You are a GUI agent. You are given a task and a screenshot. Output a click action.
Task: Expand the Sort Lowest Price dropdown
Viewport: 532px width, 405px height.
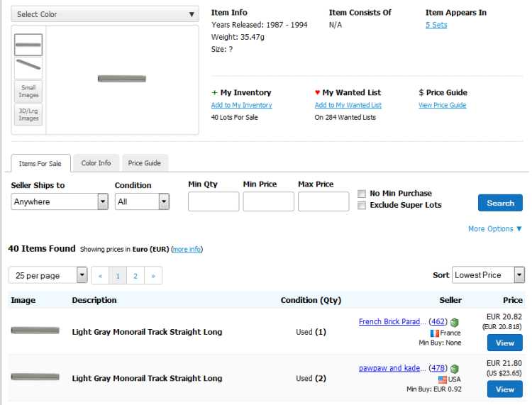[488, 275]
